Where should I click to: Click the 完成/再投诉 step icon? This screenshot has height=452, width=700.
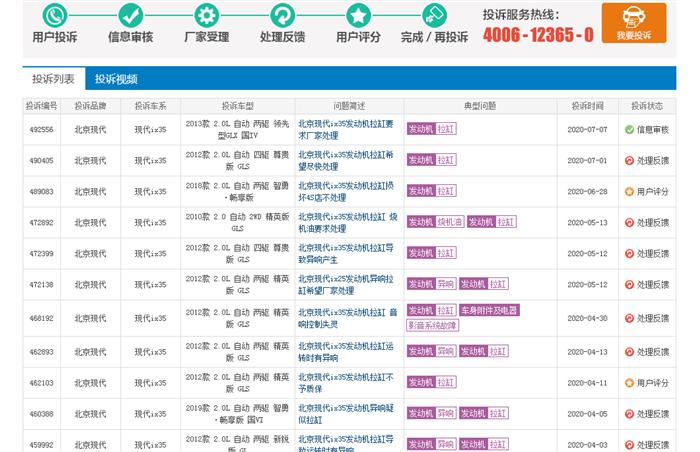point(434,15)
